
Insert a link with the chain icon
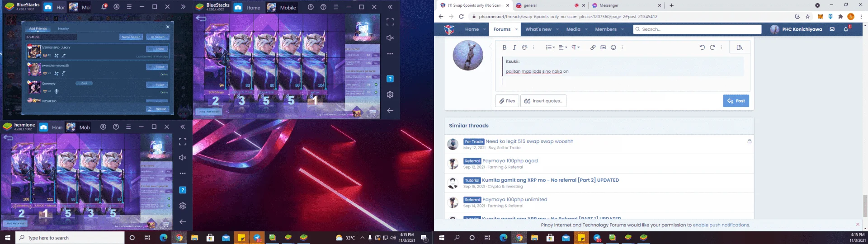[593, 47]
